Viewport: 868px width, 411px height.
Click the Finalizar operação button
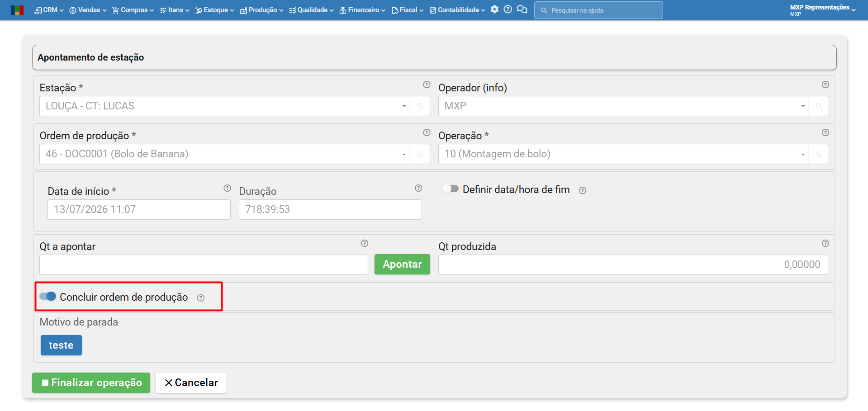click(91, 383)
